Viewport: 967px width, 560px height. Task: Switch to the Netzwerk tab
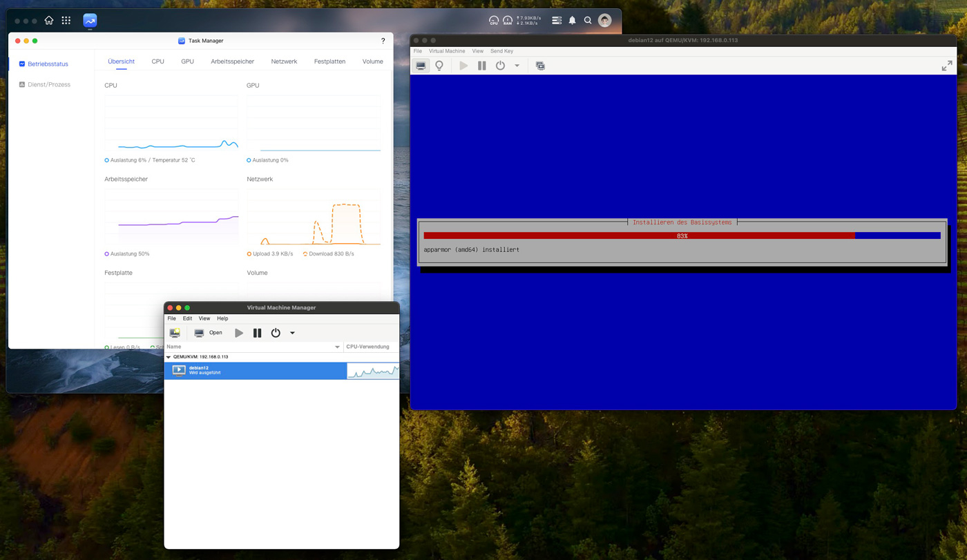point(284,61)
